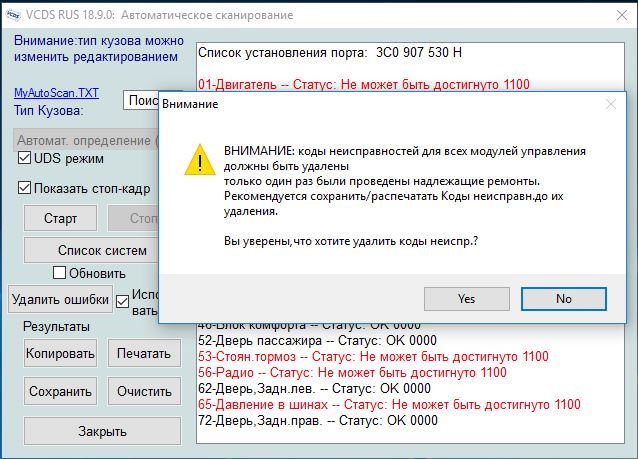Decline with the No button

[564, 299]
